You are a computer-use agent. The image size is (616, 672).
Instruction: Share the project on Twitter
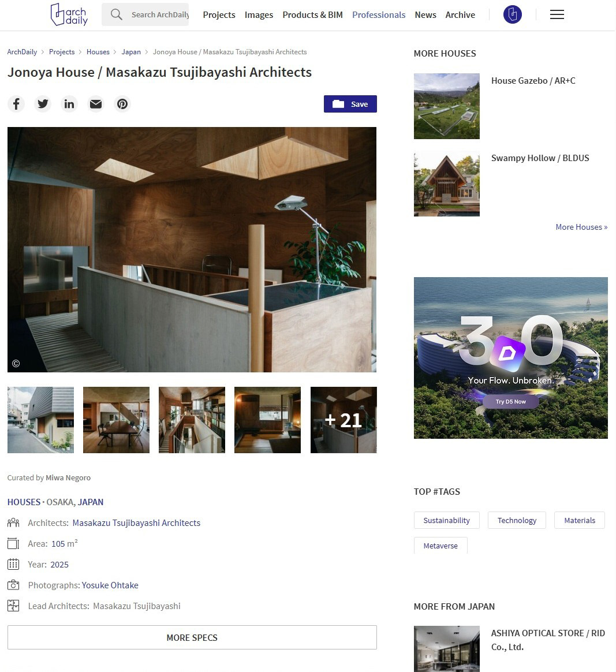[x=43, y=104]
